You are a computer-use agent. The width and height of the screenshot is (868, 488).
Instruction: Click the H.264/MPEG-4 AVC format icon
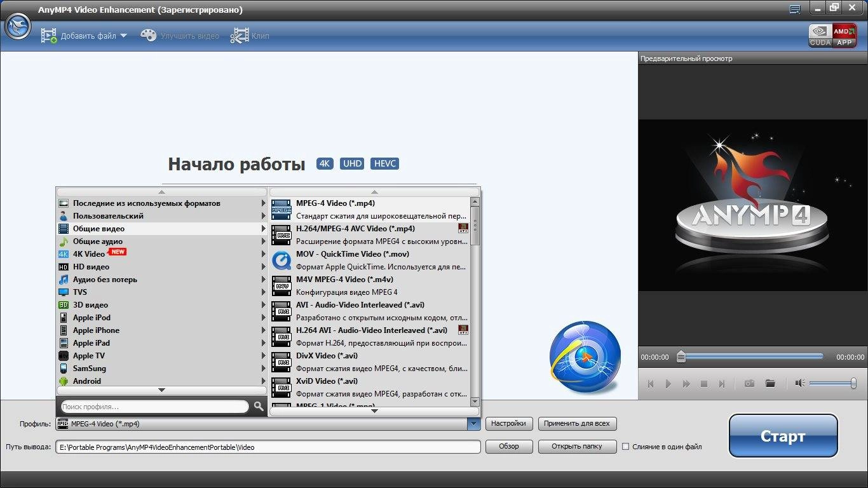pyautogui.click(x=281, y=235)
